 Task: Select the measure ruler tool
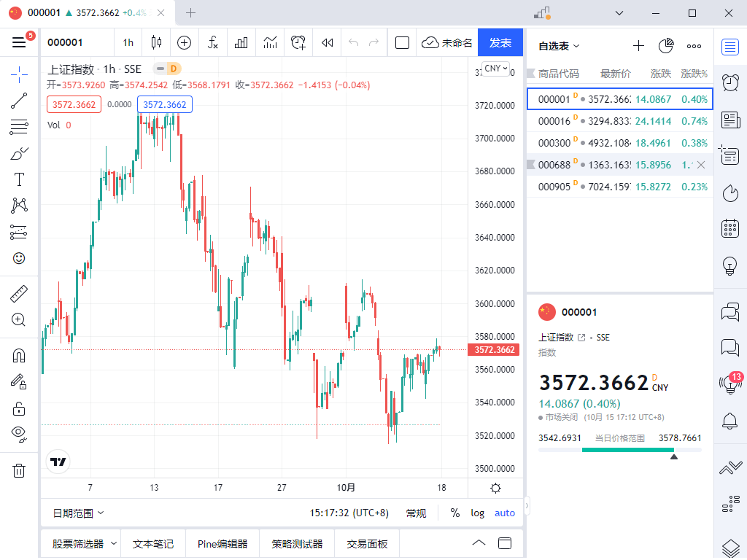(19, 292)
